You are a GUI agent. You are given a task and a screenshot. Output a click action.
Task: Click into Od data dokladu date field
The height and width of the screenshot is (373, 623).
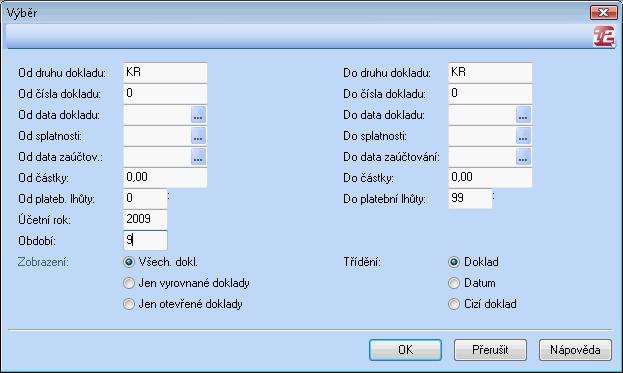click(157, 115)
